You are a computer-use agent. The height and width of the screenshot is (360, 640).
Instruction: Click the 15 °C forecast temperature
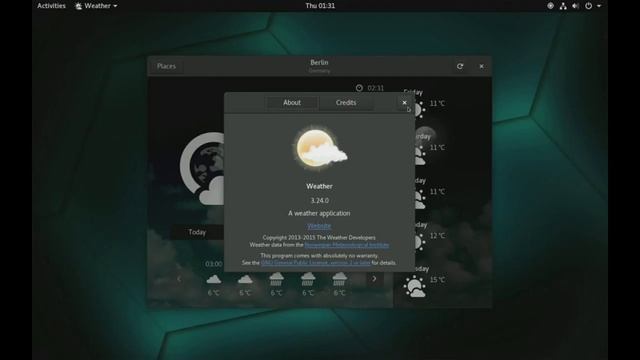pos(438,280)
